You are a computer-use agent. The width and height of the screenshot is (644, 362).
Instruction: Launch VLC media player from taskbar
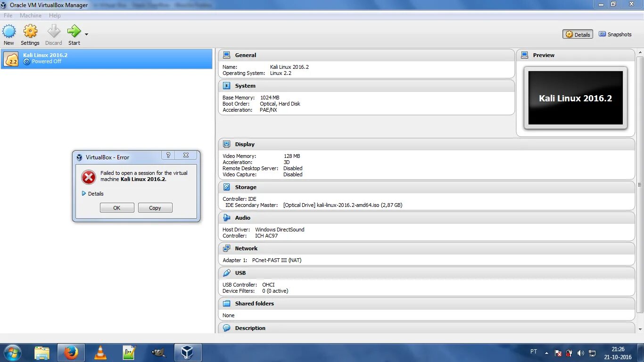[x=100, y=353]
